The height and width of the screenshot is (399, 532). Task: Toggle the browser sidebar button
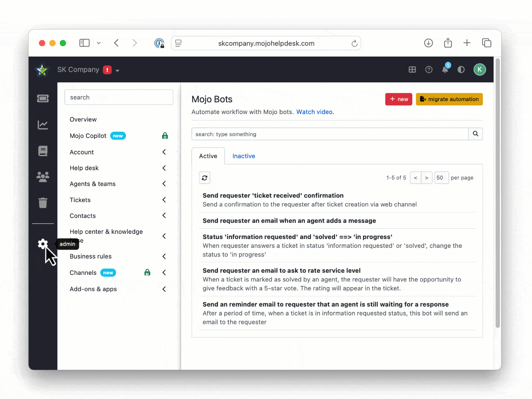click(85, 43)
